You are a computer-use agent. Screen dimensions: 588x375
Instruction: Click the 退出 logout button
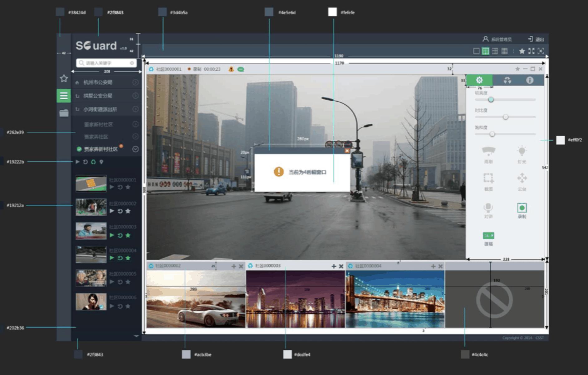[536, 39]
